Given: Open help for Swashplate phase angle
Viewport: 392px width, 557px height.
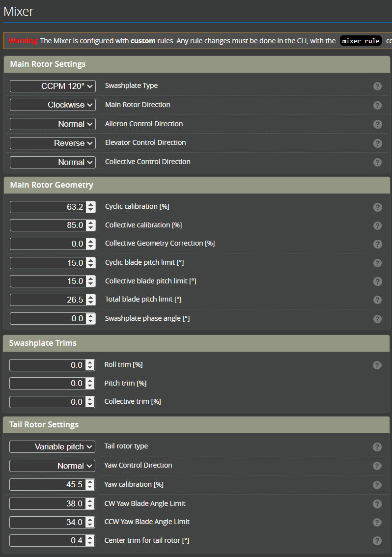Looking at the screenshot, I should 377,319.
